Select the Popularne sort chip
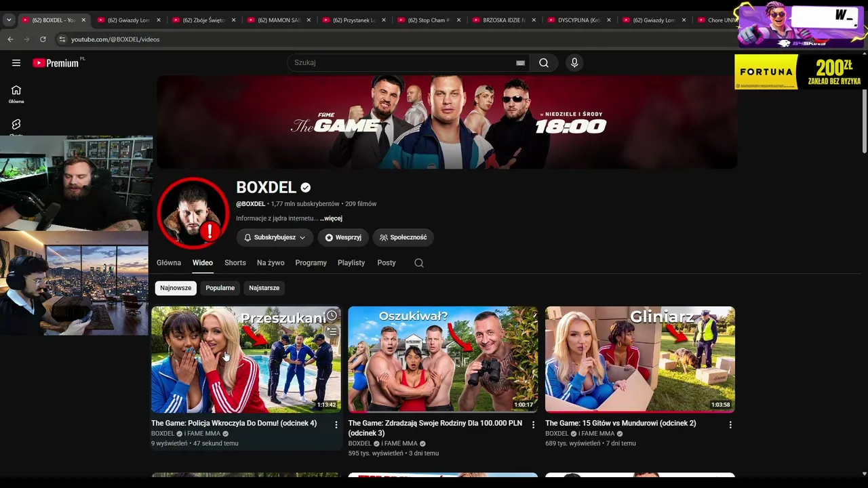 pyautogui.click(x=220, y=288)
